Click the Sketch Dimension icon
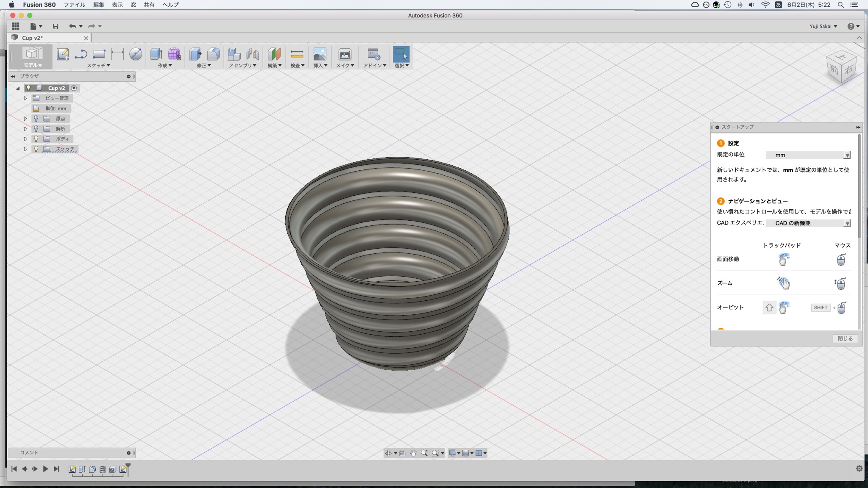This screenshot has height=488, width=868. click(117, 54)
